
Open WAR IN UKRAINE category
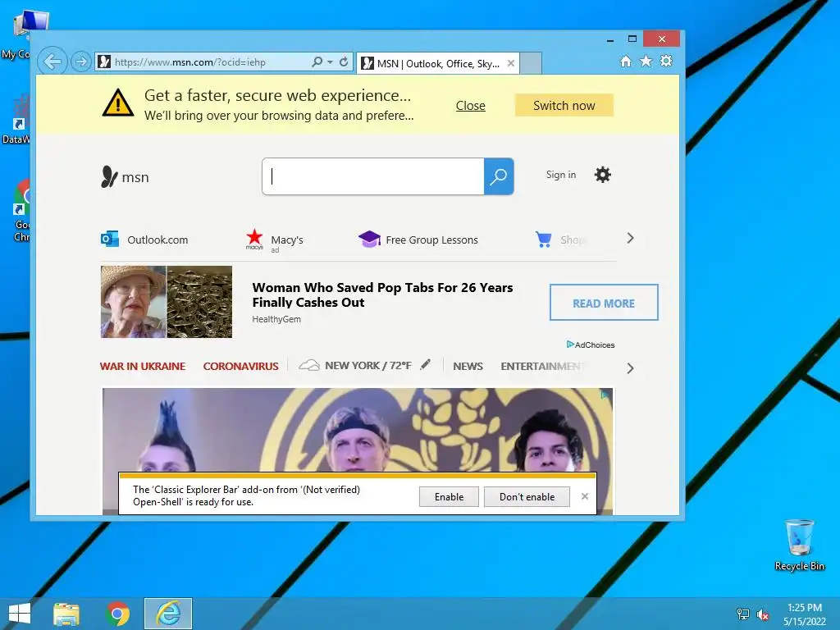pos(143,367)
